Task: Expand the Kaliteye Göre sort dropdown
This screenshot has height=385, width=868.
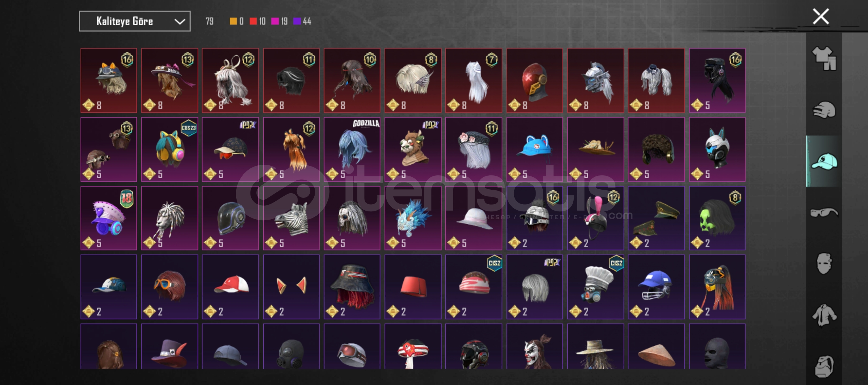Action: 135,21
